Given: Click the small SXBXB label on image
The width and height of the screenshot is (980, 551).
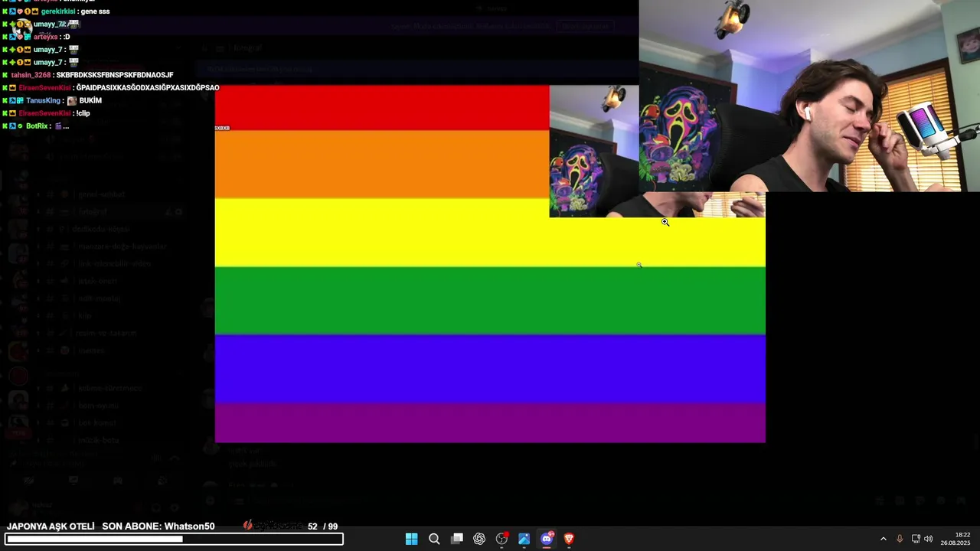Looking at the screenshot, I should (x=222, y=128).
